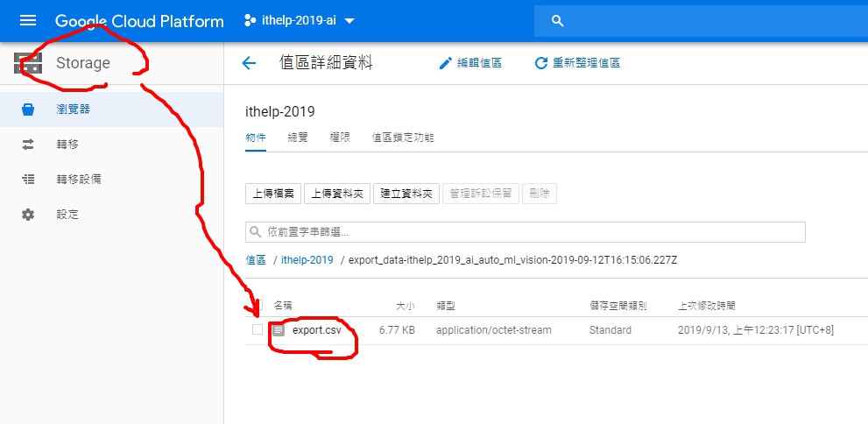This screenshot has width=868, height=424.
Task: Click the 類型 column header
Action: [446, 306]
